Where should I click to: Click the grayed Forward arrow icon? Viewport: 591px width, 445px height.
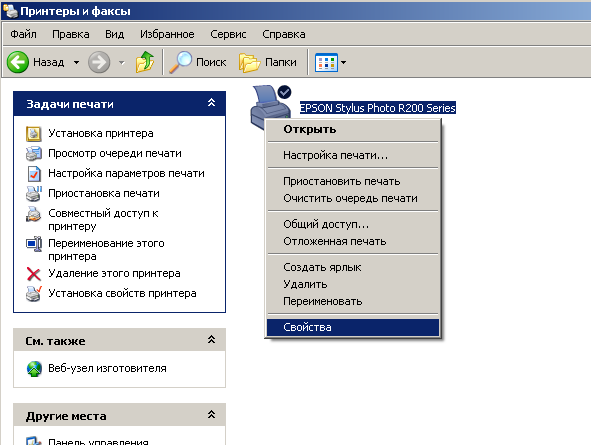tap(99, 62)
